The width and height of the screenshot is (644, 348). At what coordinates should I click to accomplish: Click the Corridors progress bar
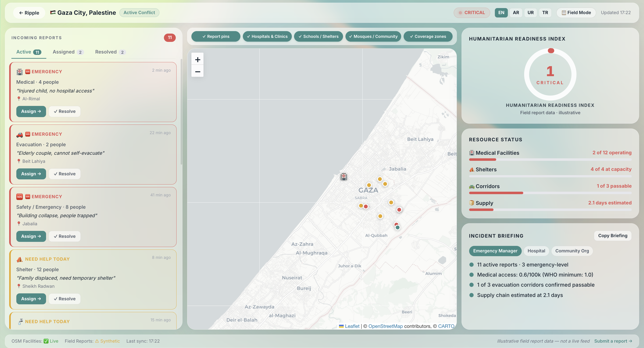coord(550,193)
